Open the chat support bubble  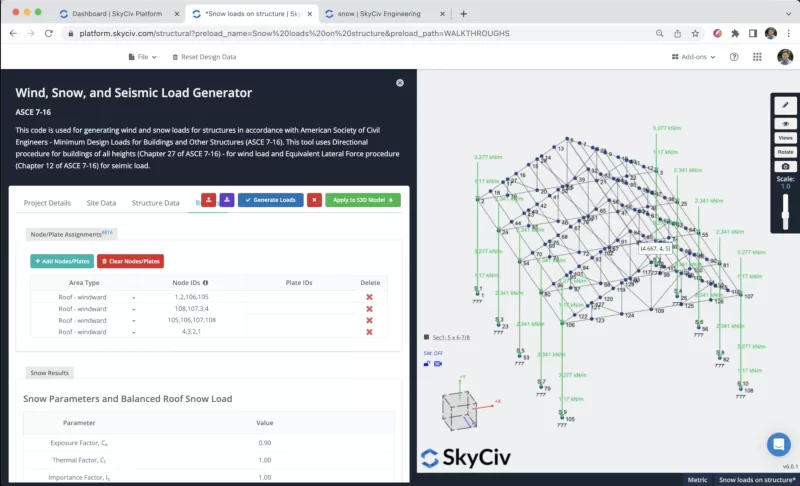coord(779,444)
